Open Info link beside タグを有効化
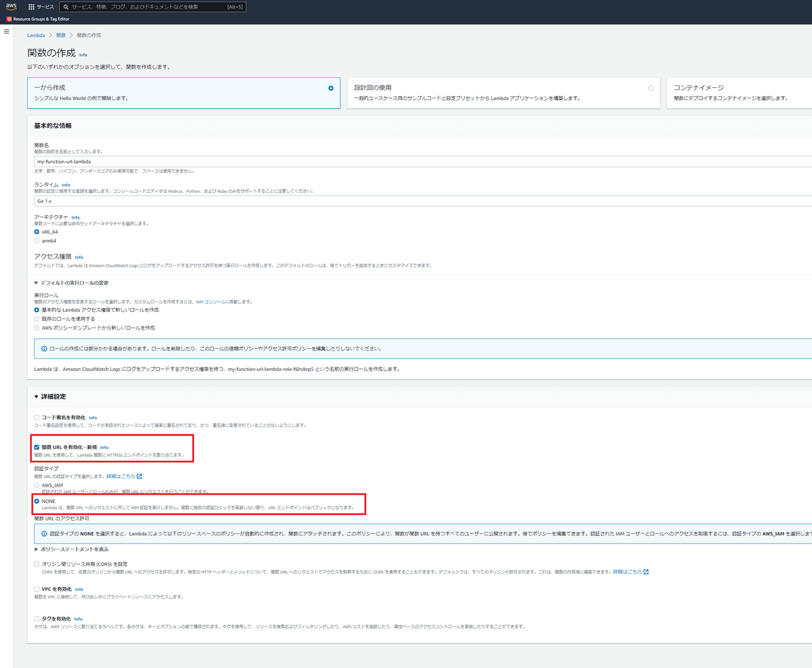 [x=78, y=619]
